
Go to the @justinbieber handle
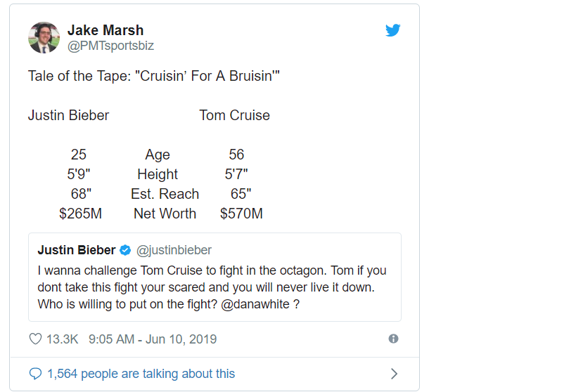click(x=173, y=250)
